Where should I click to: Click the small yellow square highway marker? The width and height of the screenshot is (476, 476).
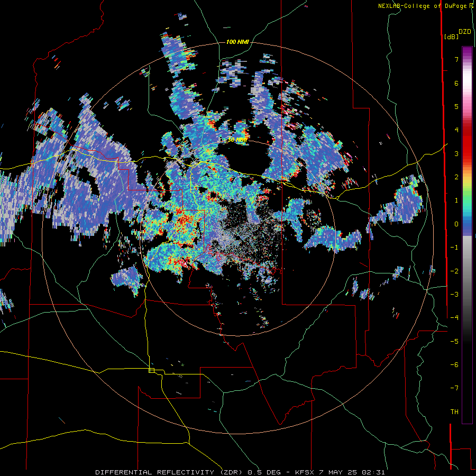tap(151, 370)
